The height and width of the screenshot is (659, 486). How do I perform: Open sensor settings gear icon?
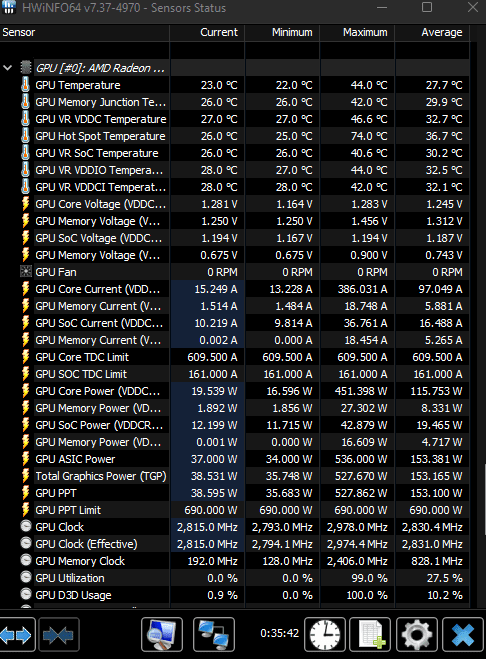point(417,635)
